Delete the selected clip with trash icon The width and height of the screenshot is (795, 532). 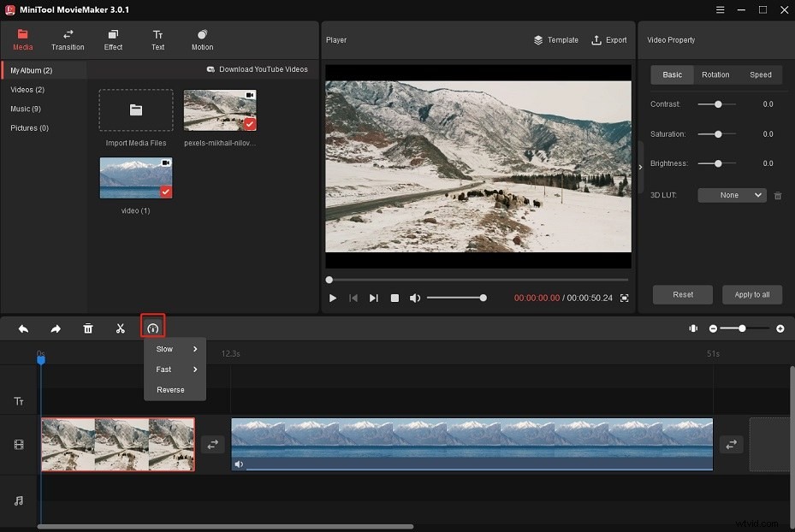[88, 328]
